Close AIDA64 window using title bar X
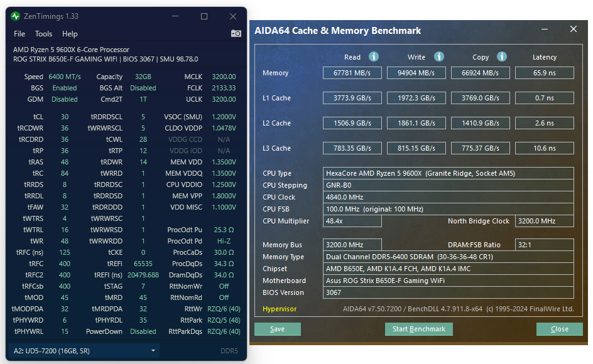The width and height of the screenshot is (593, 364). [x=574, y=29]
